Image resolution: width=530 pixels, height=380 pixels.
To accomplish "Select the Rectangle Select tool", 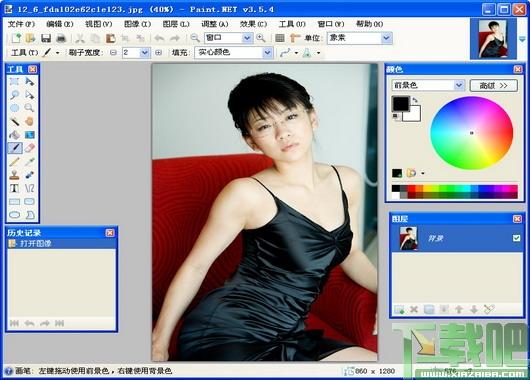I will point(14,81).
